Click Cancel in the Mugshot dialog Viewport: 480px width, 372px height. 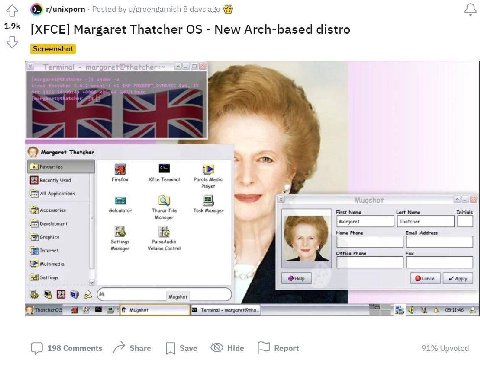coord(425,278)
